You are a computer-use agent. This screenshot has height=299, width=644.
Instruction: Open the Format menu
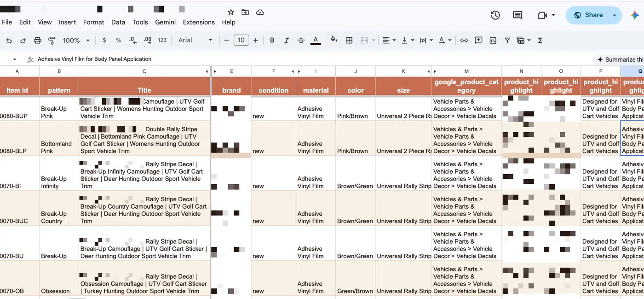94,22
